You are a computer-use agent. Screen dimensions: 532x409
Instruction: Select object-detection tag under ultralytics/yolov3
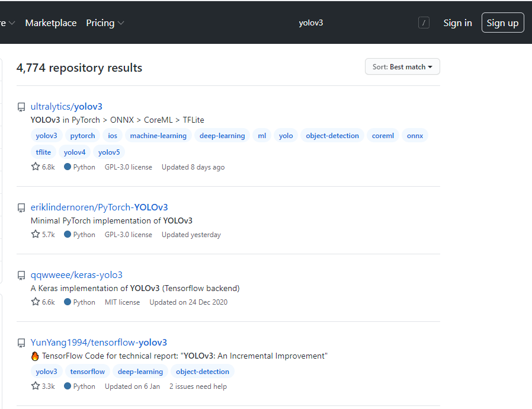pyautogui.click(x=332, y=136)
